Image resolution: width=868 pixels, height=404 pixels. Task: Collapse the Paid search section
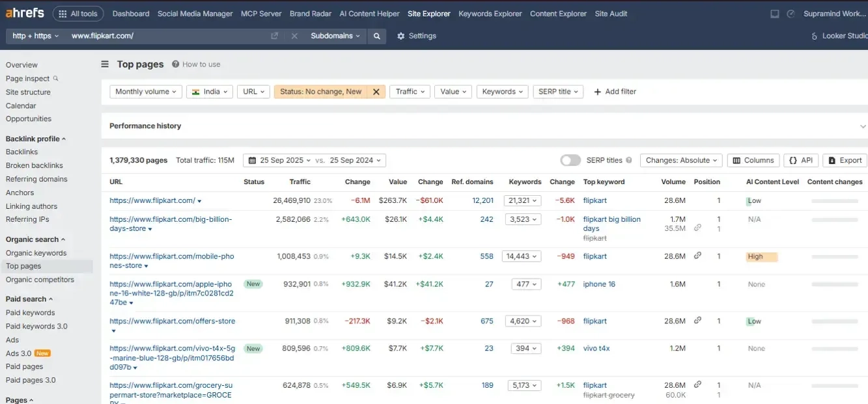pos(29,299)
